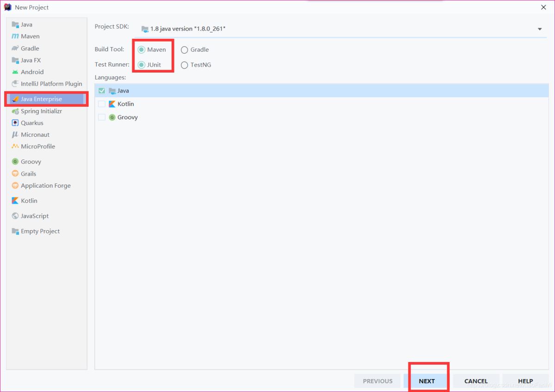Click the MicroProfile icon
The height and width of the screenshot is (392, 555).
[15, 146]
